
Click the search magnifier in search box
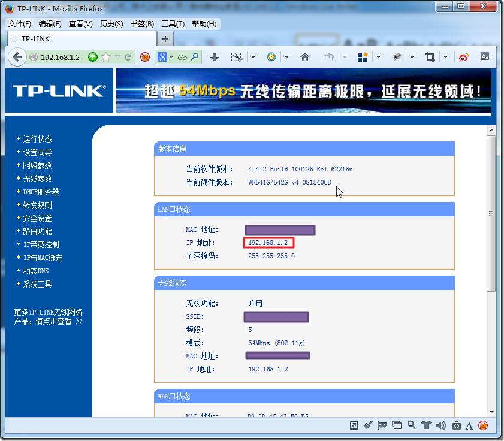click(x=195, y=57)
